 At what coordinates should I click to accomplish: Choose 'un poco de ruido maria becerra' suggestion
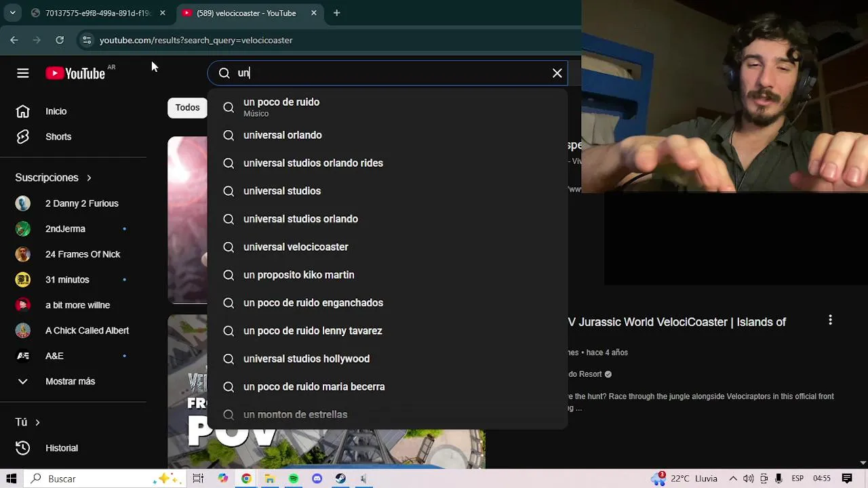click(x=387, y=386)
